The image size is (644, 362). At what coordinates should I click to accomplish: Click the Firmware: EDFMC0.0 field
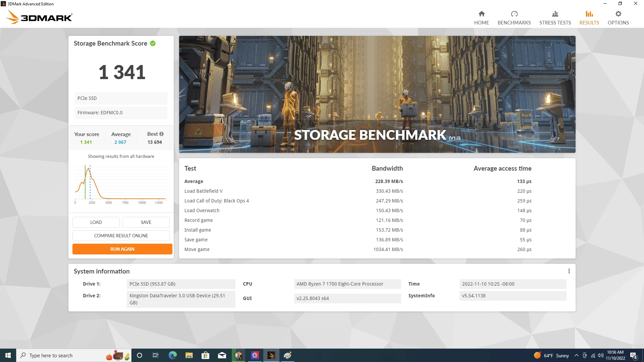(x=121, y=113)
